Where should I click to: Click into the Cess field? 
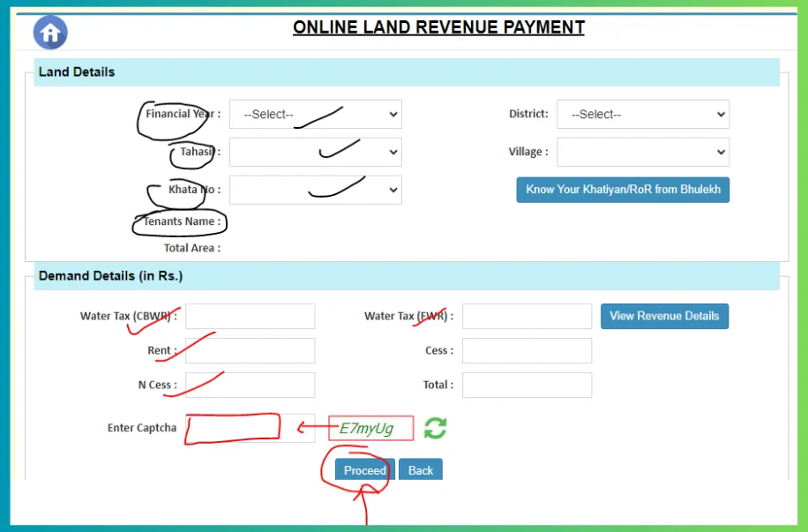527,350
